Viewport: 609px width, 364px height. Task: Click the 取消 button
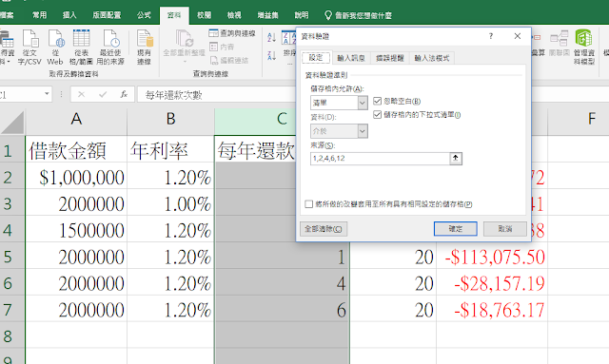(505, 229)
